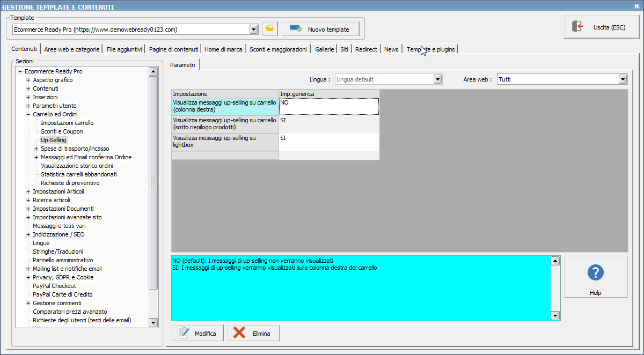Expand the Gestione commenti node
This screenshot has height=355, width=644.
[x=28, y=303]
